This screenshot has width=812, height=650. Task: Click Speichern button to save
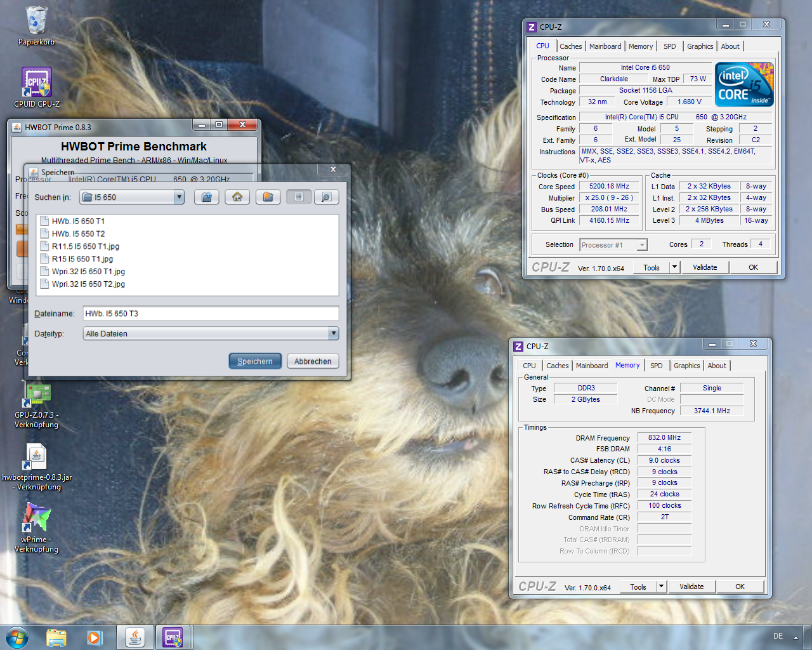click(255, 361)
